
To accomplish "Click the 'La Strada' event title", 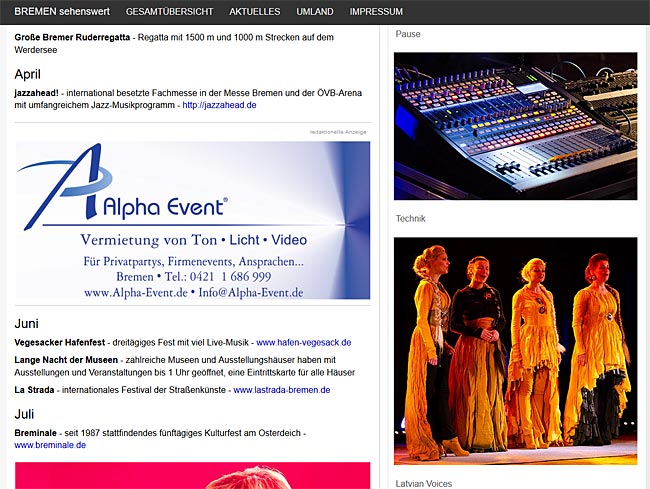I will 34,390.
